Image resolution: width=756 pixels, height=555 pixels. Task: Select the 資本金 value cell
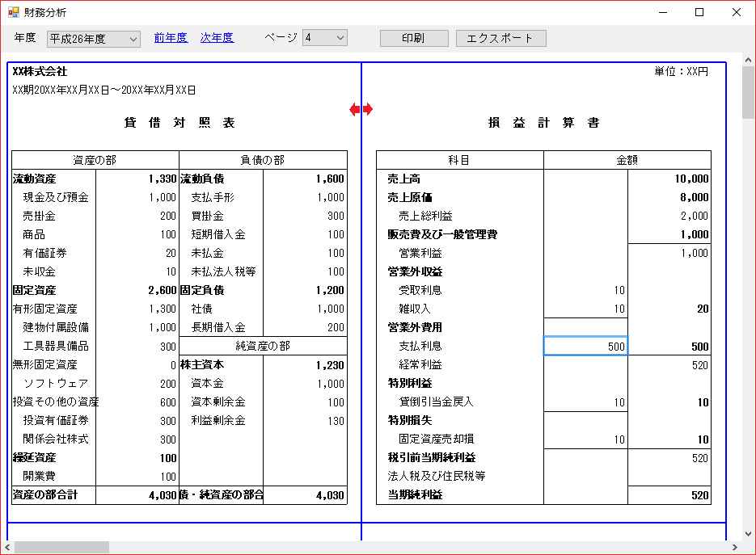click(305, 384)
